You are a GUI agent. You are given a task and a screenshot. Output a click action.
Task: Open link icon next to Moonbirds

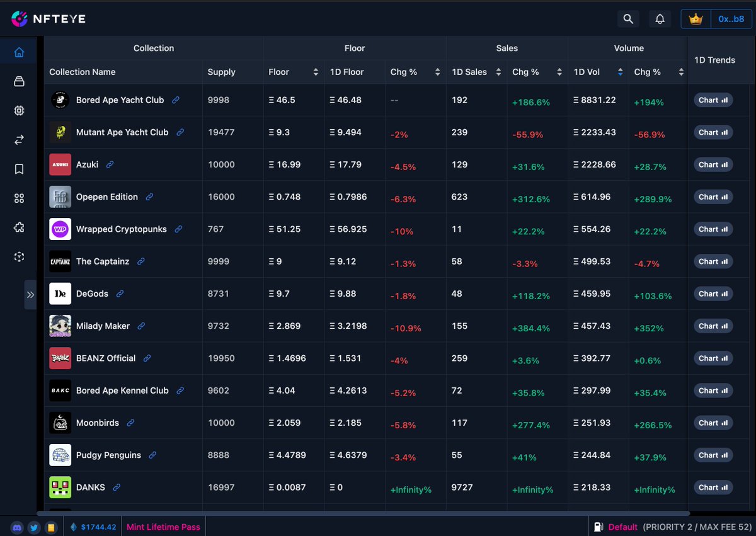(130, 423)
